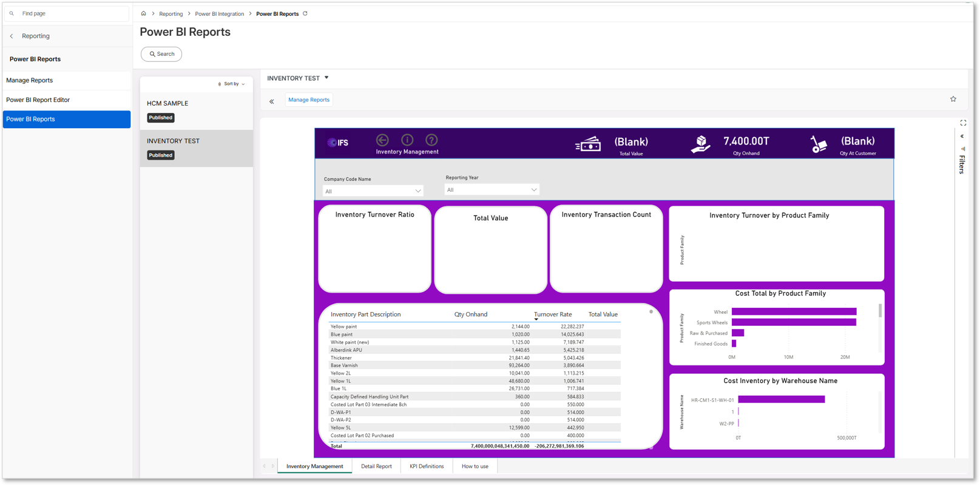Viewport: 980px width, 485px height.
Task: Open the Reporting Year dropdown
Action: tap(491, 190)
